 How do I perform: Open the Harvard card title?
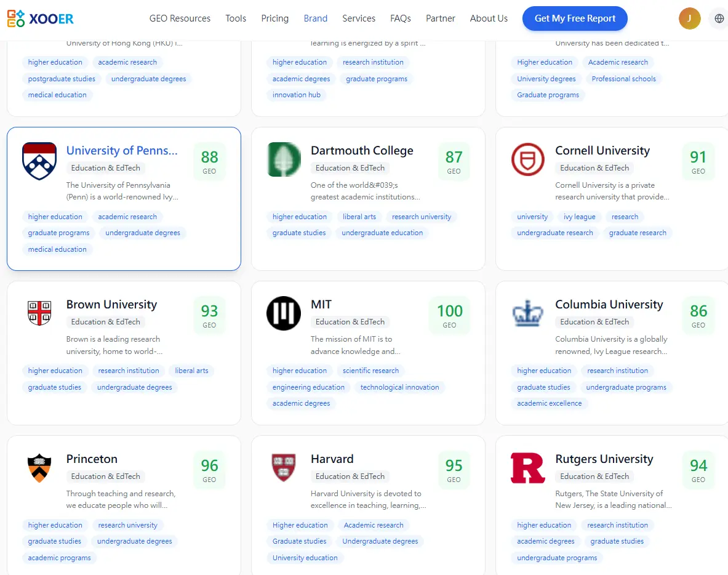[332, 459]
